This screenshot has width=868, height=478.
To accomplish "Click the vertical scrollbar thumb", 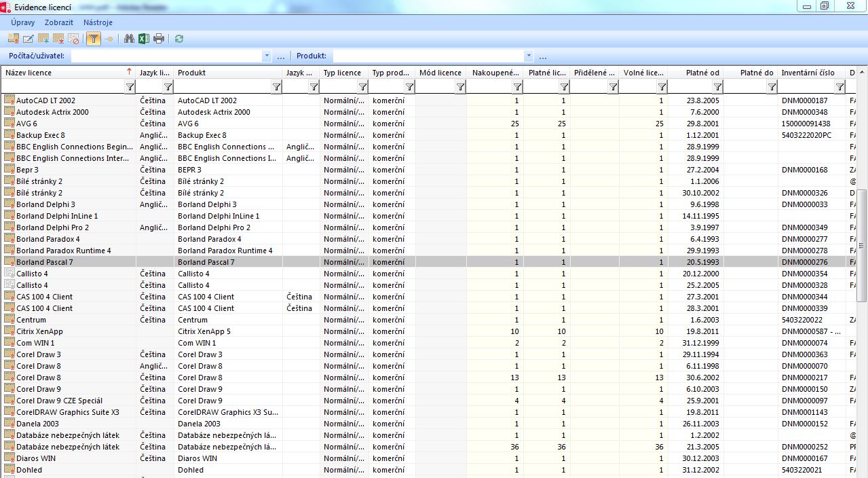I will coord(862,245).
